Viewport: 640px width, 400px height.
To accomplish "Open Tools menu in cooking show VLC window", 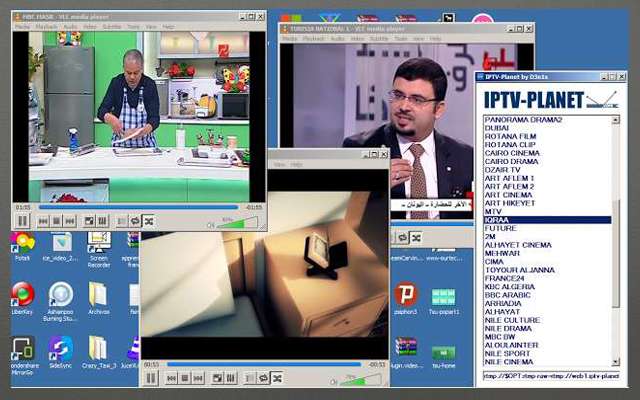I will 133,25.
